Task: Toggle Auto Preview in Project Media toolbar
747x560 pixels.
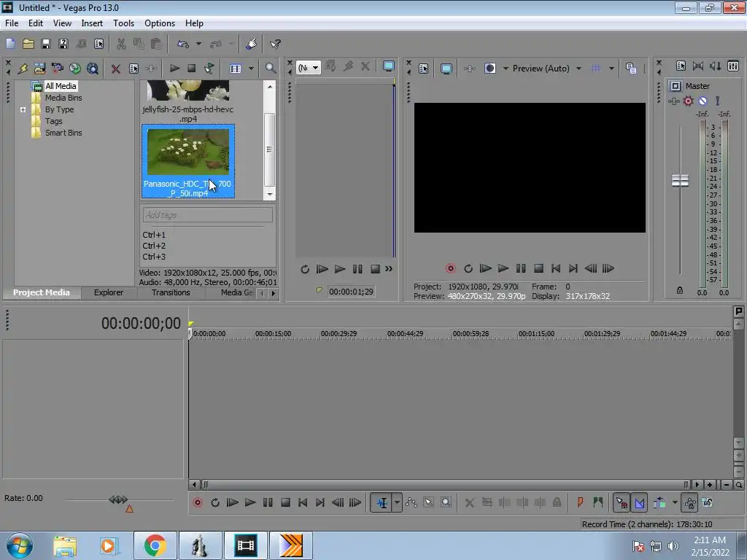Action: click(x=209, y=69)
